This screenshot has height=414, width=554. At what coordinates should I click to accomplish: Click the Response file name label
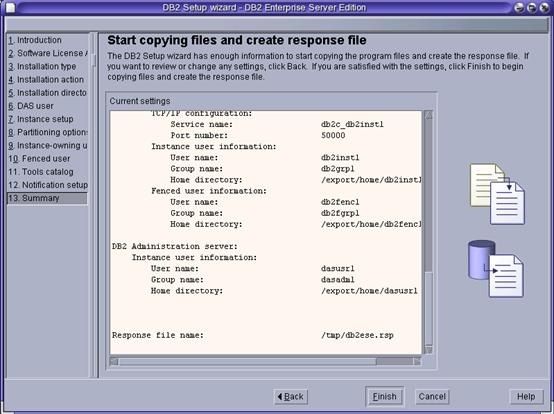tap(158, 335)
